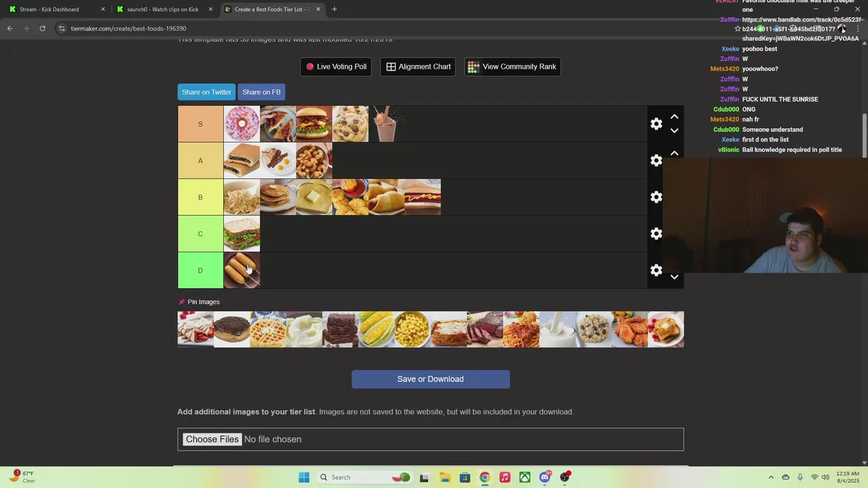
Task: Select the grilled sandwich image in S tier
Action: click(278, 124)
